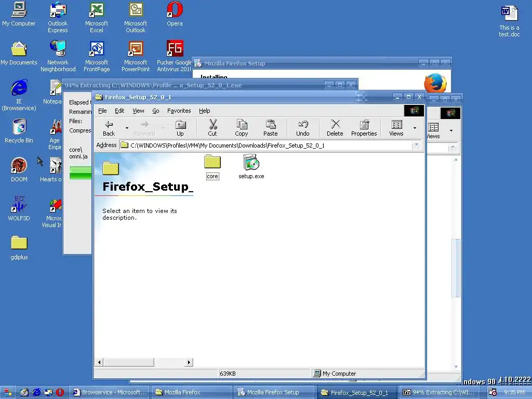Viewport: 532px width, 399px height.
Task: Open the Help menu
Action: coord(205,111)
